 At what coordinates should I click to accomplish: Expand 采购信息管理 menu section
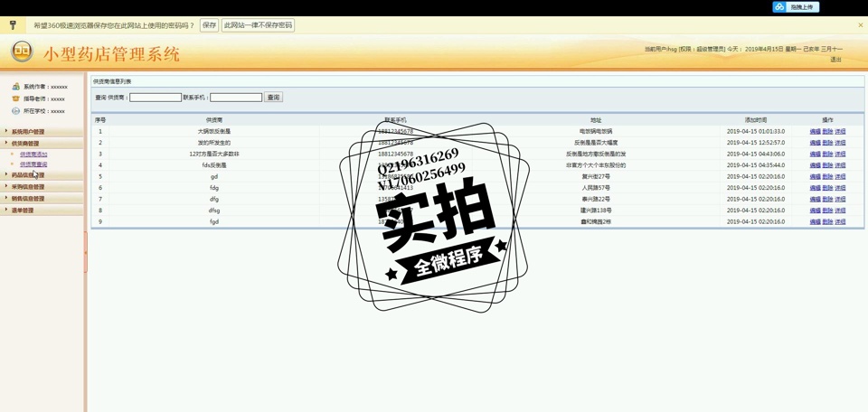27,187
